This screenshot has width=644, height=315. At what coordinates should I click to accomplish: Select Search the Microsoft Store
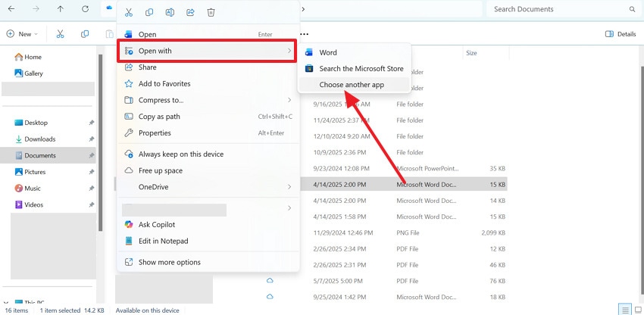tap(354, 69)
